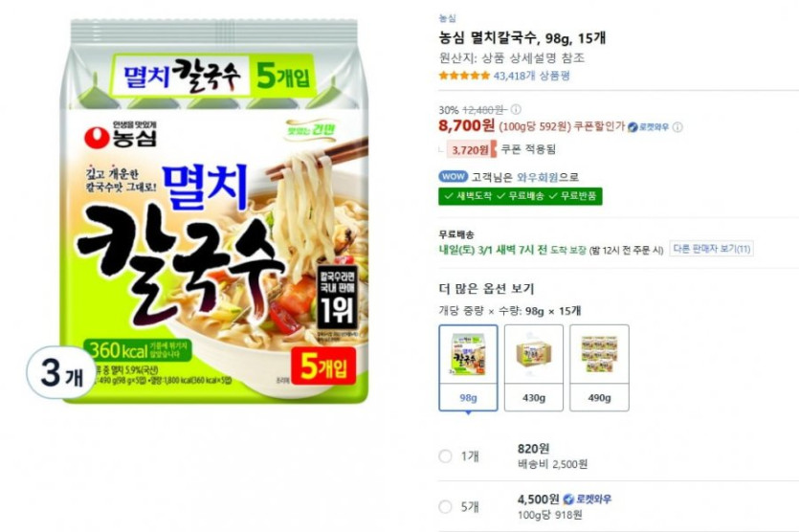Open the 농심 brand link above title

point(448,18)
